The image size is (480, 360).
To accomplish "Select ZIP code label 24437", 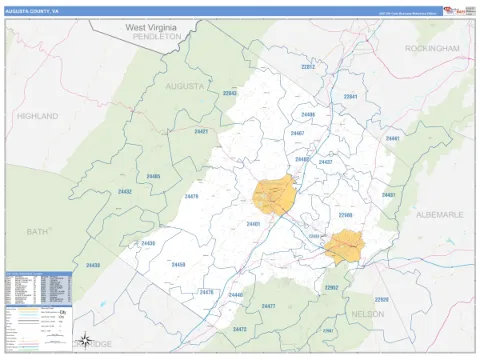I will [325, 162].
